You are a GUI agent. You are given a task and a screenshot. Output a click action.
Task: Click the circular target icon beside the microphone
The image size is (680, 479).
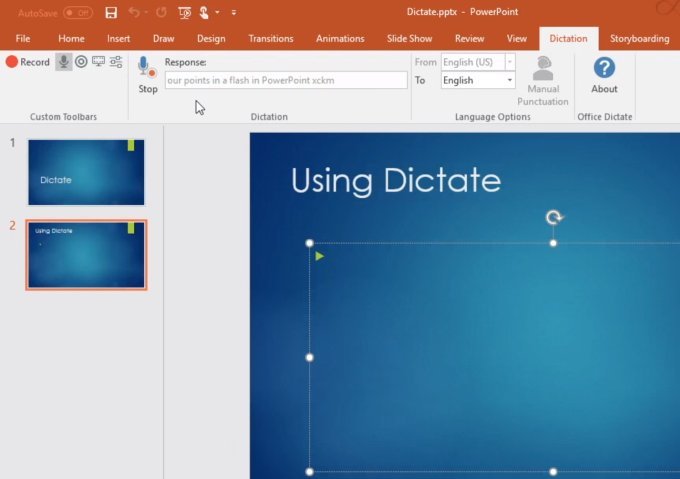(81, 62)
